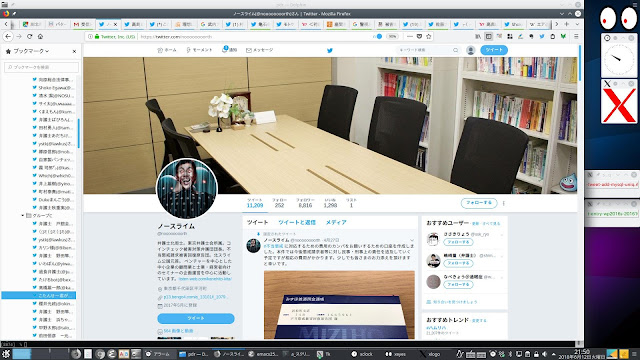Open the GMail browser tab

[x=83, y=24]
